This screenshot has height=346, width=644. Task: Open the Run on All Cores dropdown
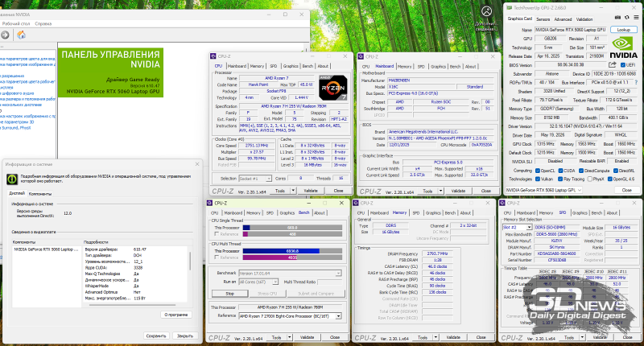pyautogui.click(x=275, y=282)
